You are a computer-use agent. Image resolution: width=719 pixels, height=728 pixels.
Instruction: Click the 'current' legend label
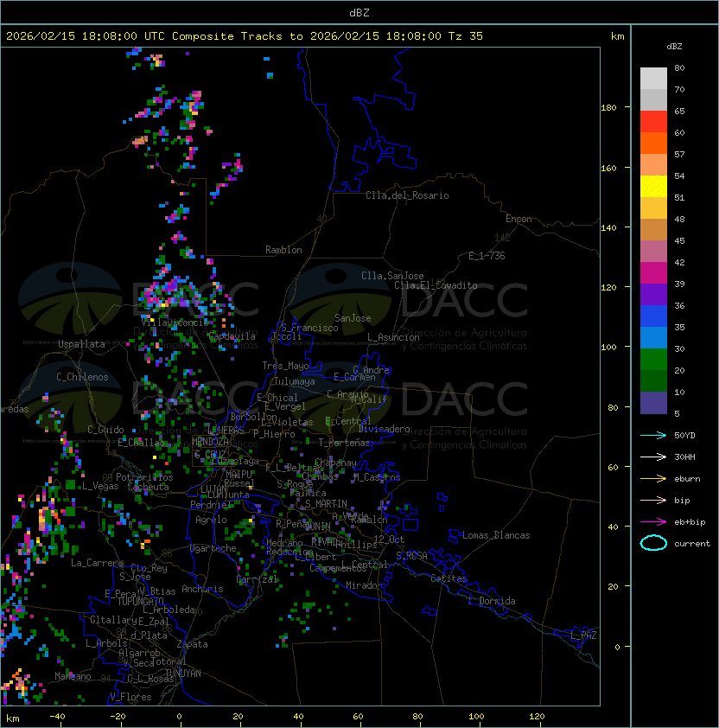point(692,544)
